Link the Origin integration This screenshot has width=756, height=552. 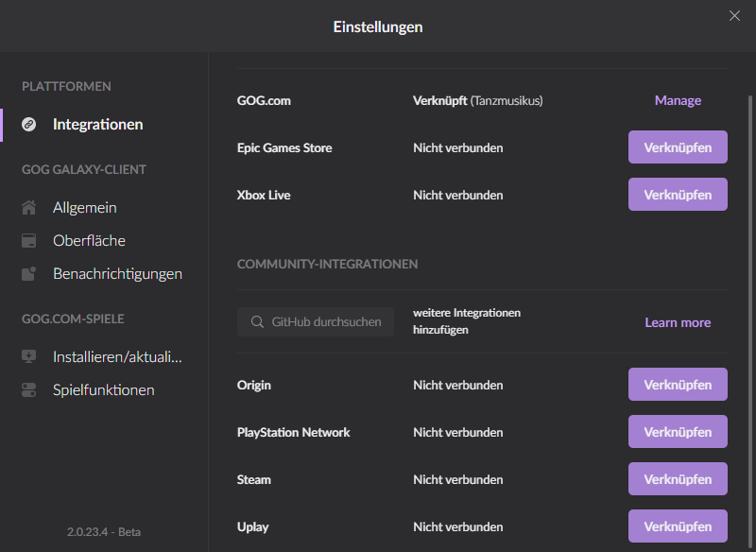point(678,385)
